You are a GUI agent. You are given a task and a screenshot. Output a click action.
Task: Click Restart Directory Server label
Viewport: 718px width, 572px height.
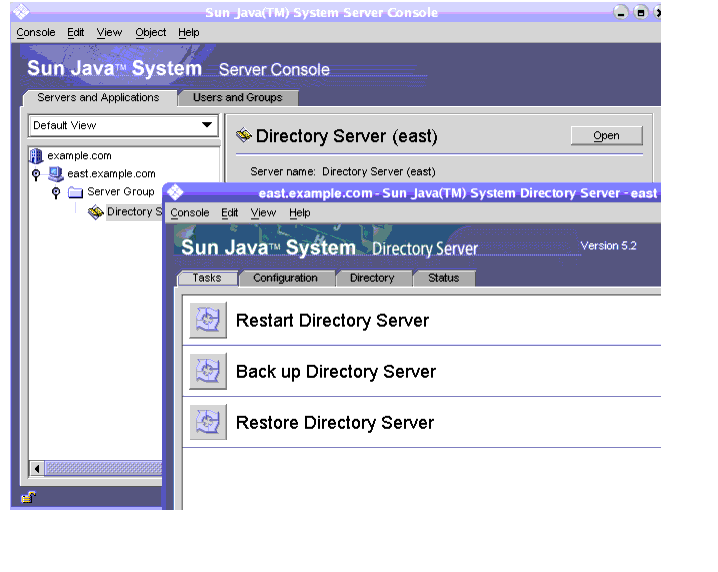tap(332, 321)
